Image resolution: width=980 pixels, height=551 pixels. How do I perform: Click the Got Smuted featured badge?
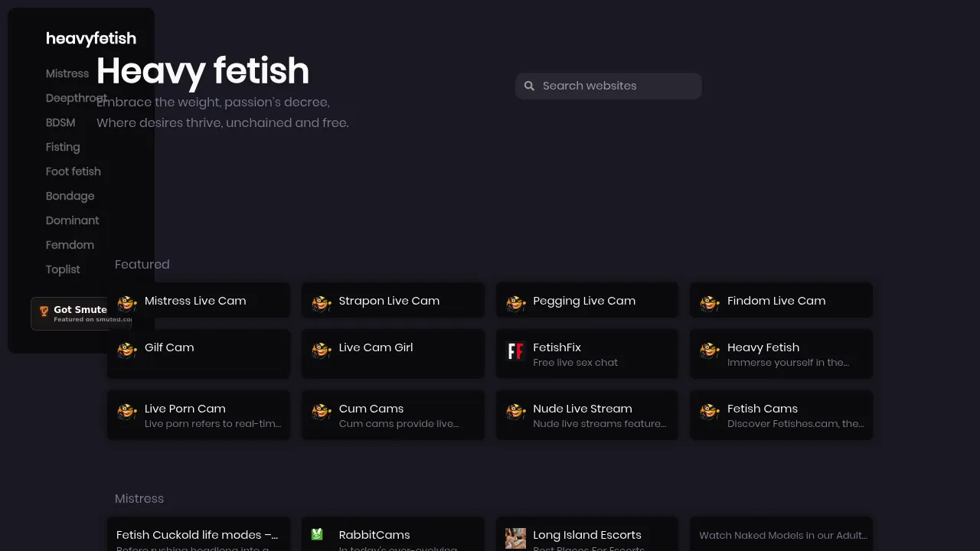pos(81,314)
